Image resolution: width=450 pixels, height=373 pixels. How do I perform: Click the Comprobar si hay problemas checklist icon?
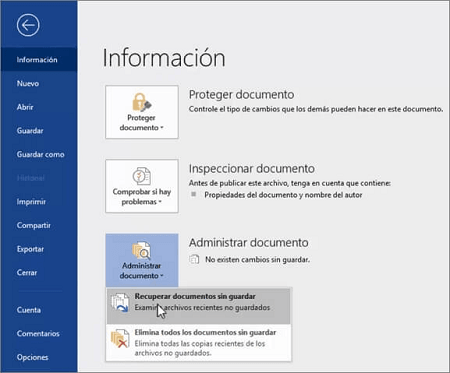(142, 176)
